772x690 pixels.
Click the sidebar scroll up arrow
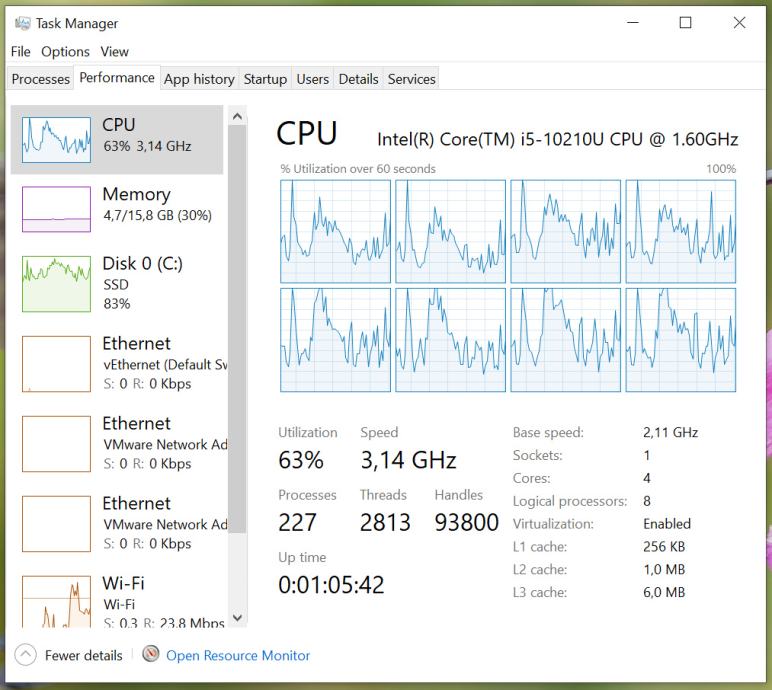coord(237,116)
